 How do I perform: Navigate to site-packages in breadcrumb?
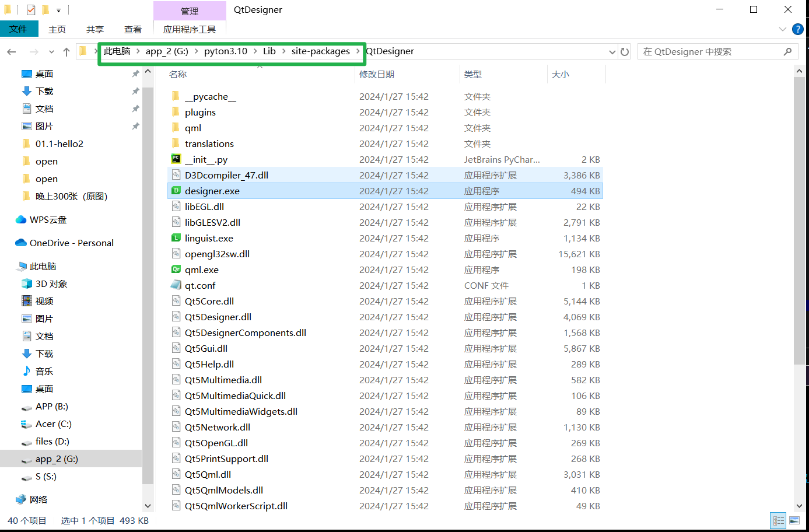click(321, 51)
